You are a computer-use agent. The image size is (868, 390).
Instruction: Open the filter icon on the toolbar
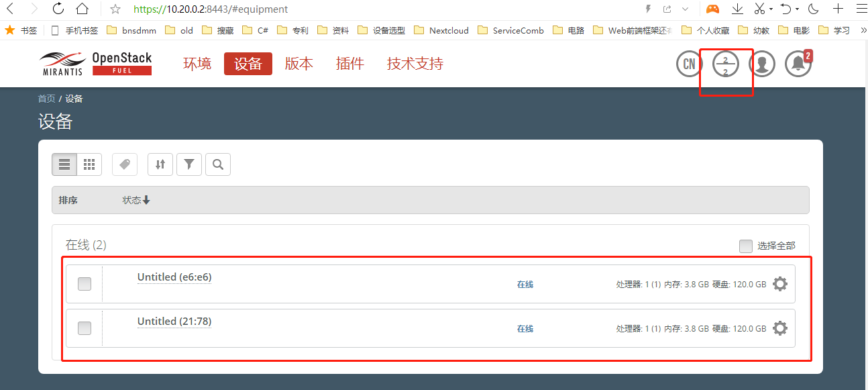tap(188, 164)
